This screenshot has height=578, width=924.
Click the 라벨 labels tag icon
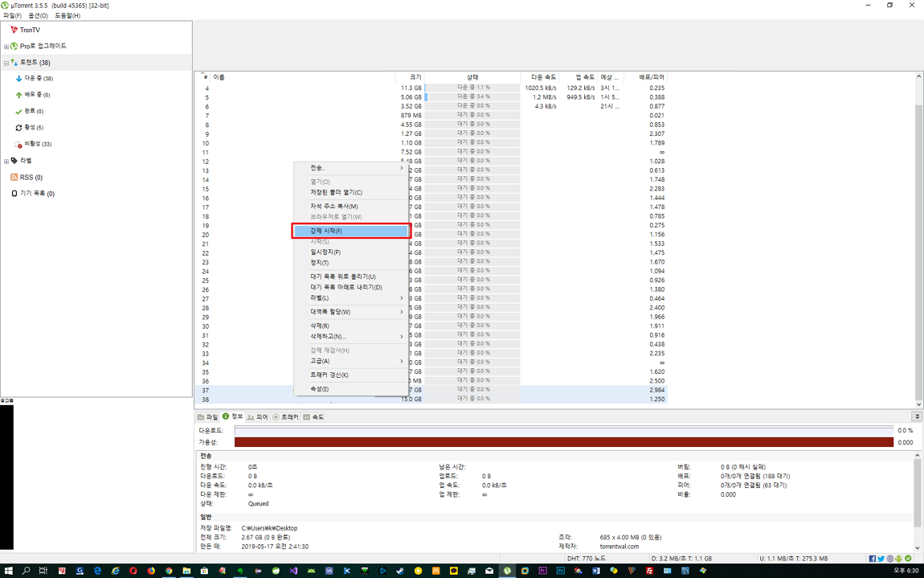tap(14, 161)
